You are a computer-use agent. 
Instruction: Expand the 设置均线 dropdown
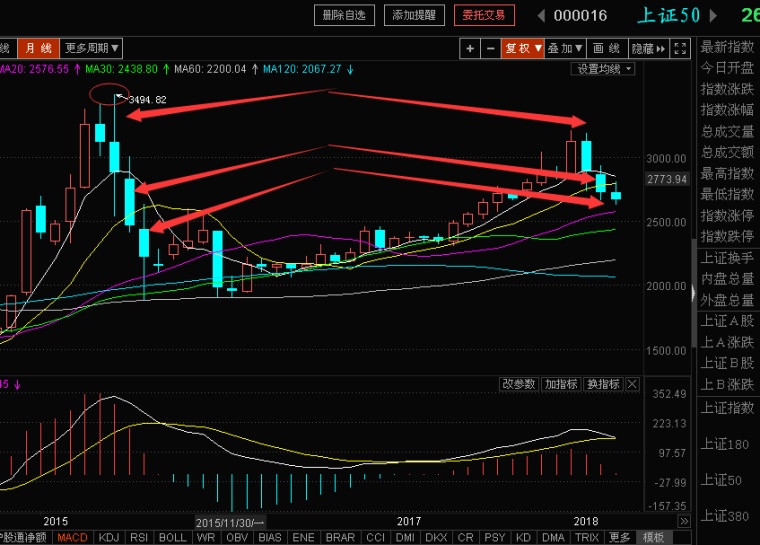(x=605, y=69)
